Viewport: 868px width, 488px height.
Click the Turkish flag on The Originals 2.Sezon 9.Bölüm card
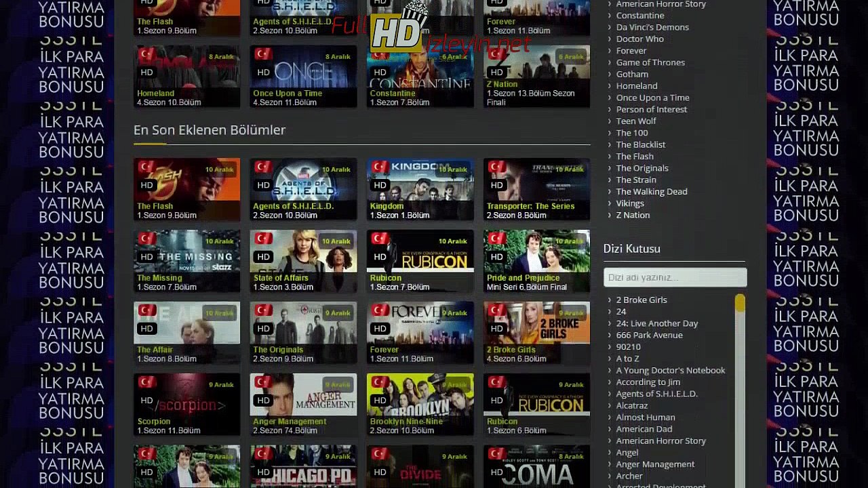(263, 310)
